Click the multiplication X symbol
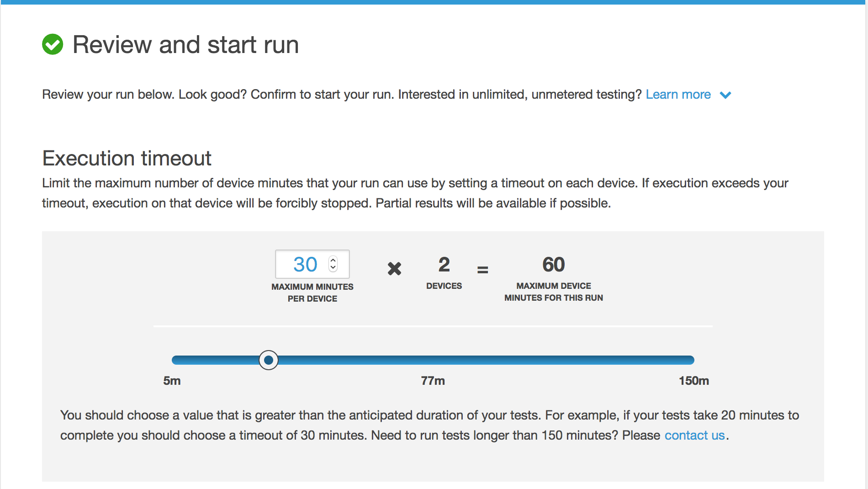 pyautogui.click(x=394, y=269)
